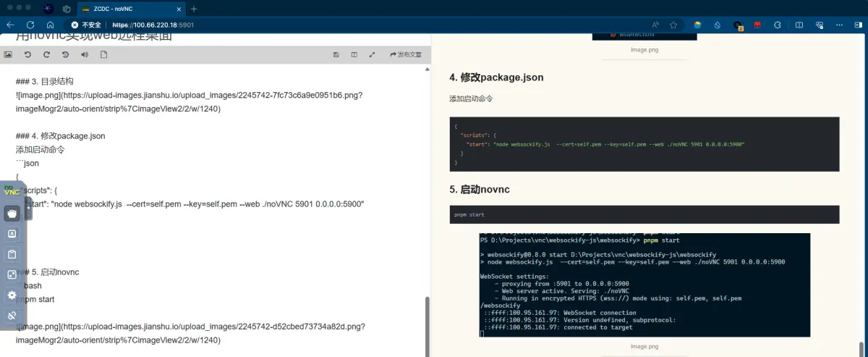Open the browser profile avatar icon
Image resolution: width=868 pixels, height=357 pixels.
[x=48, y=9]
